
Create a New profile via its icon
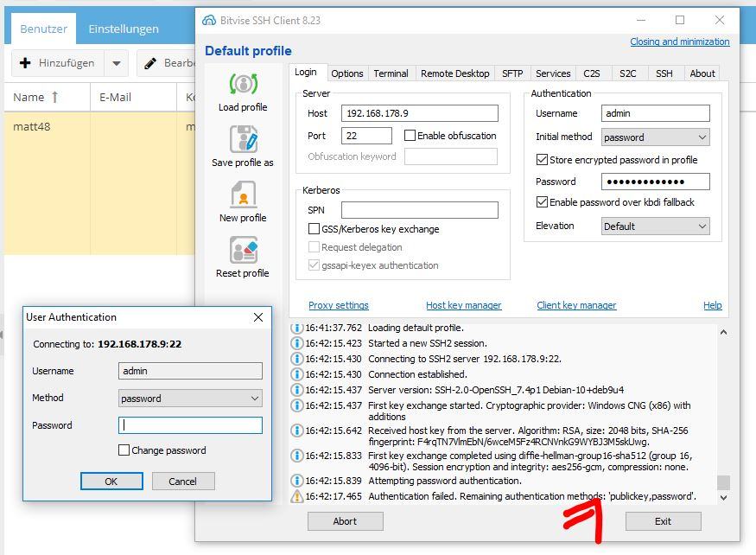tap(243, 195)
